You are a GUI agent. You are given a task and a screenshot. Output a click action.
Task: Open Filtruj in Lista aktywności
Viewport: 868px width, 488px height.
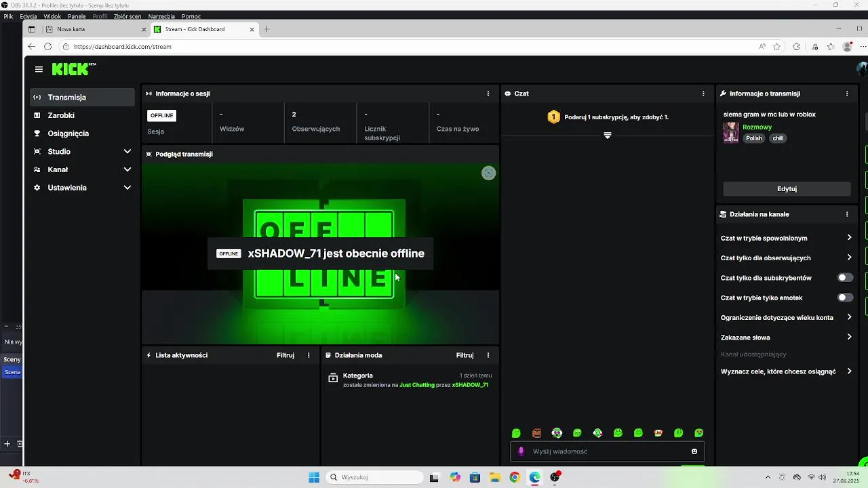[285, 355]
